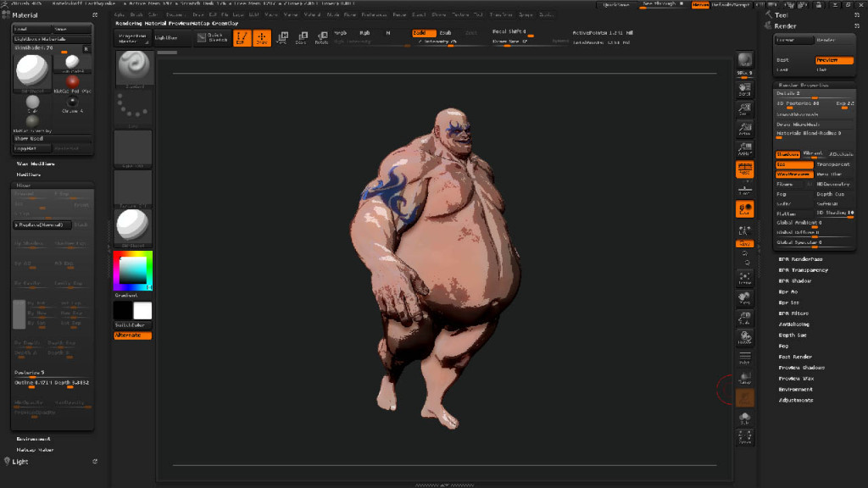Viewport: 868px width, 488px height.
Task: Select the right-shelf Move view icon
Action: coord(744,298)
